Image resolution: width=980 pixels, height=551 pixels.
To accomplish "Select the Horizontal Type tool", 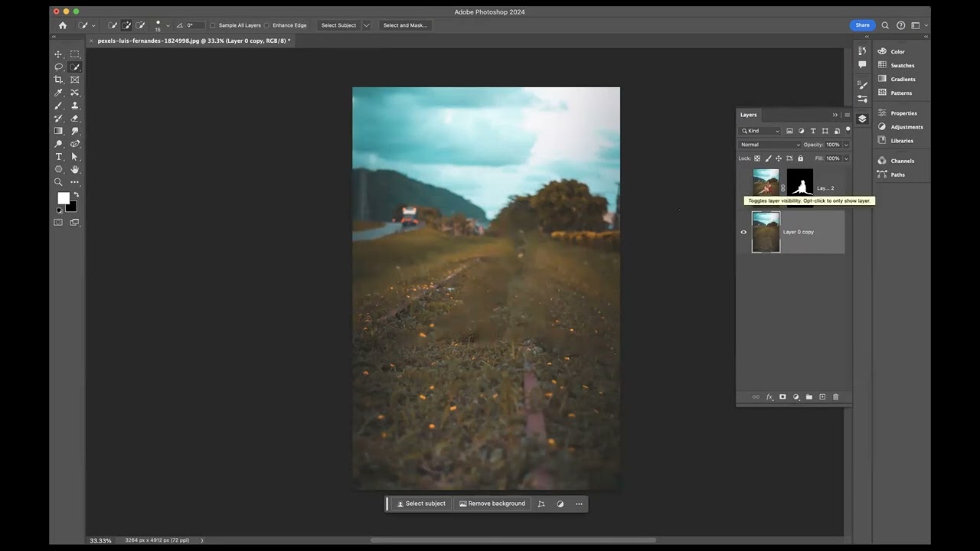I will click(x=58, y=157).
